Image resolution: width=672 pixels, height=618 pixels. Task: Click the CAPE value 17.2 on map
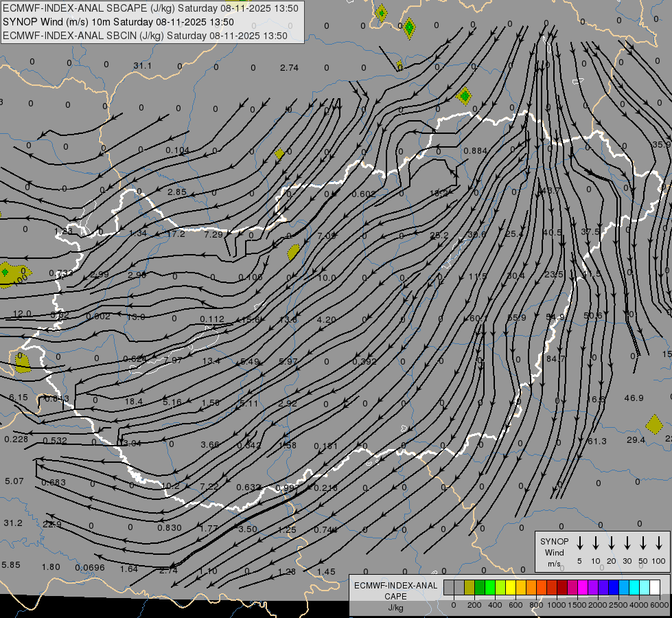point(176,233)
